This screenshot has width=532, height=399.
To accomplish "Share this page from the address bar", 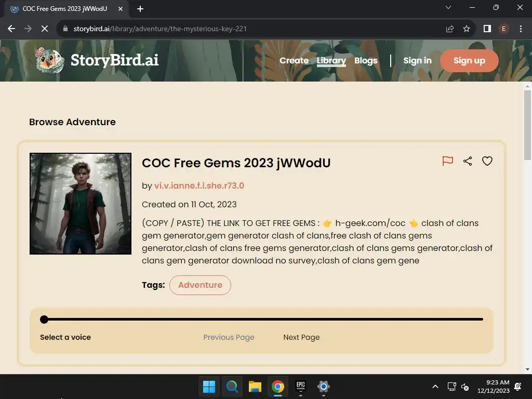I will pos(450,29).
